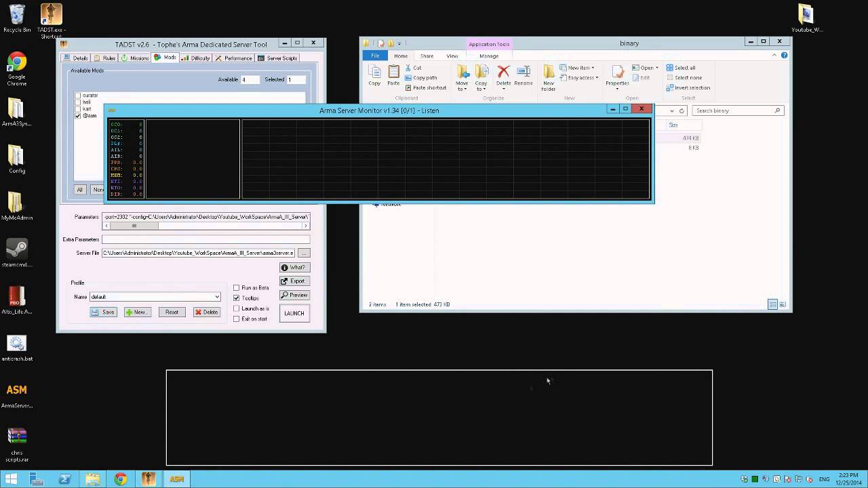The width and height of the screenshot is (868, 488).
Task: Click the Parameters horizontal scrollbar thumb
Action: pos(134,226)
